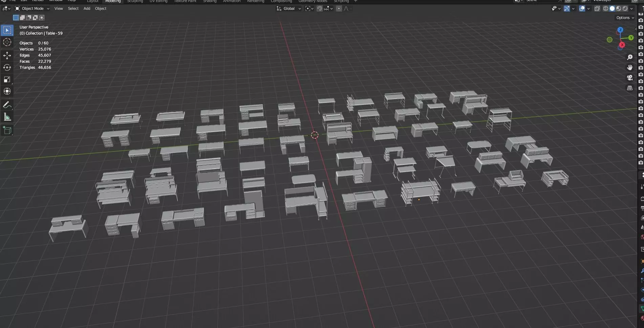Click 'Triangles 46,656' statistic text
The height and width of the screenshot is (328, 644).
35,67
